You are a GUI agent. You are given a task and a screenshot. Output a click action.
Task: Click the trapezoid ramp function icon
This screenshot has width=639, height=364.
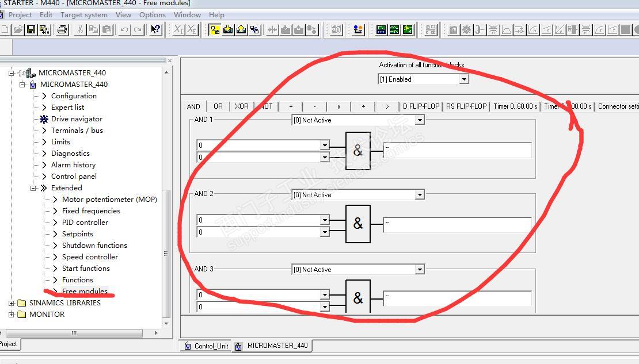pos(507,30)
